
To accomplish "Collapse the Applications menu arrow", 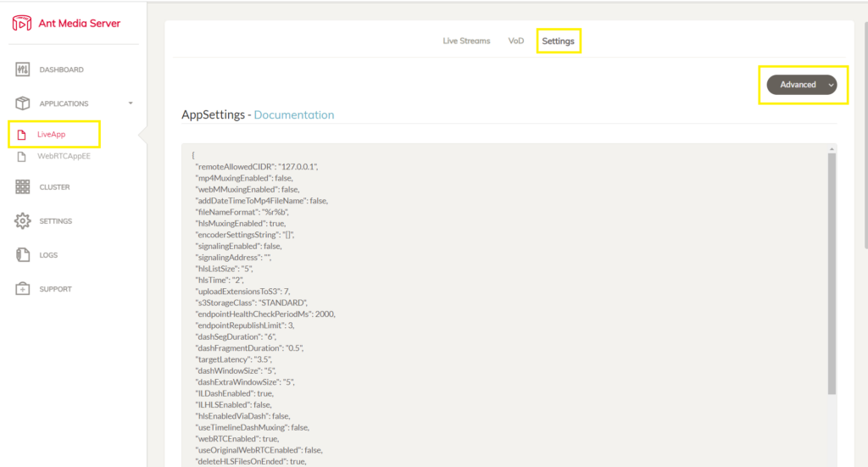I will [x=131, y=103].
